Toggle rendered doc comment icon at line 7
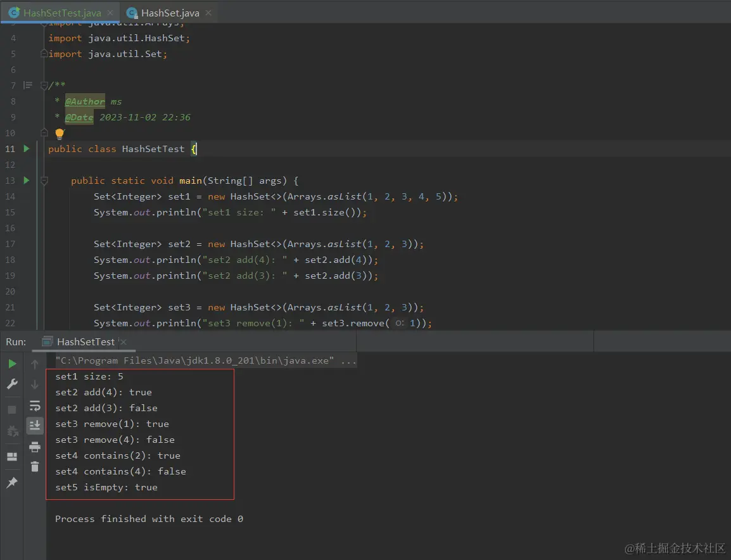Image resolution: width=731 pixels, height=560 pixels. pyautogui.click(x=28, y=85)
